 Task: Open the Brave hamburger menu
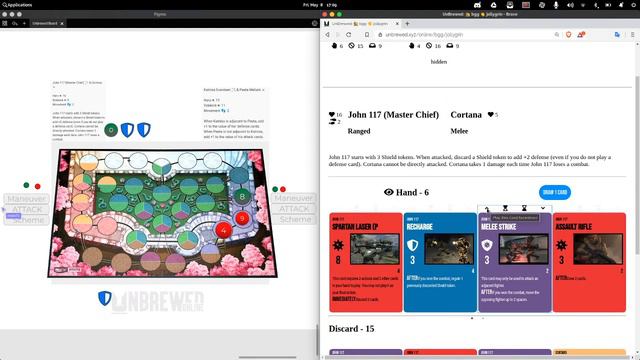pyautogui.click(x=632, y=35)
